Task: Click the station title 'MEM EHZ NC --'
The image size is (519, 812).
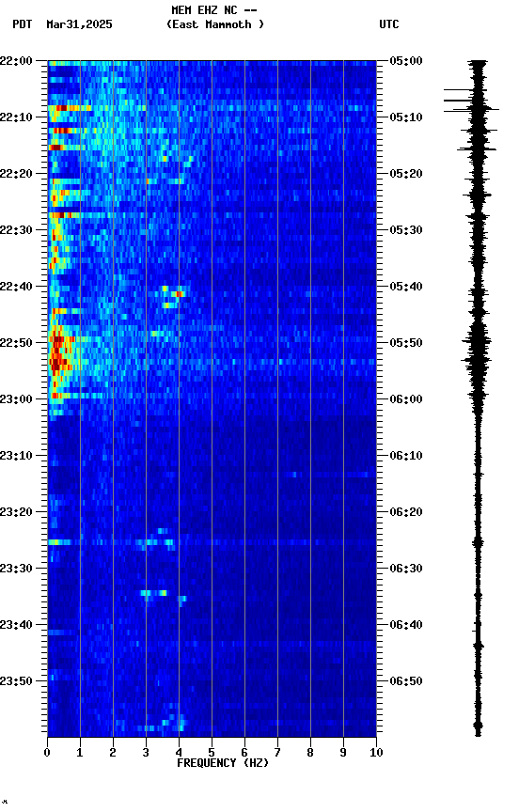Action: pyautogui.click(x=214, y=9)
